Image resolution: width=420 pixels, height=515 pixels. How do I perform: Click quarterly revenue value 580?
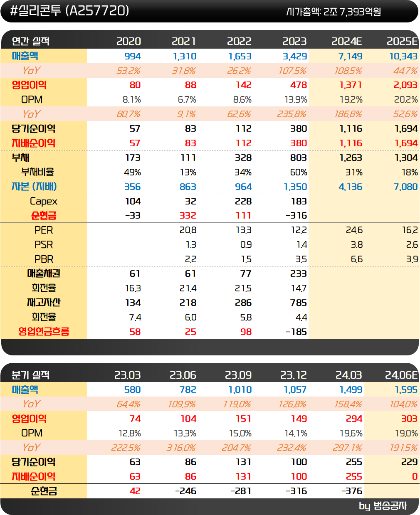point(133,389)
